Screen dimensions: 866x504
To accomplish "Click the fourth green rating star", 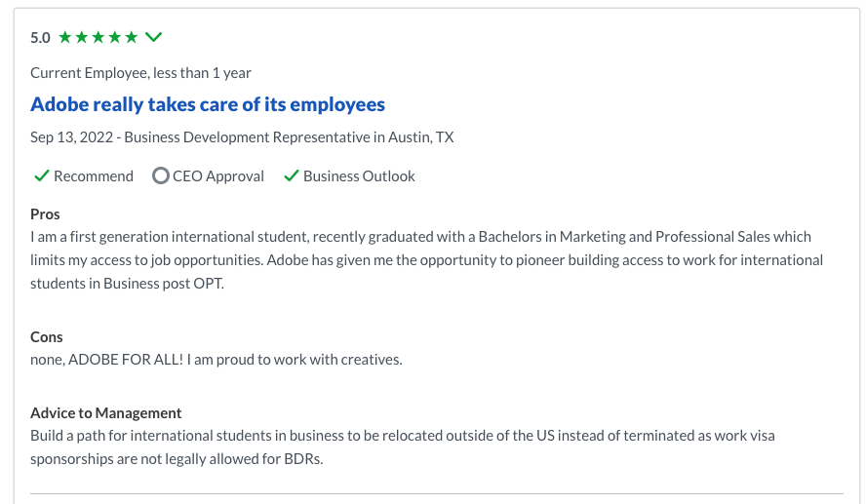I will (x=115, y=37).
